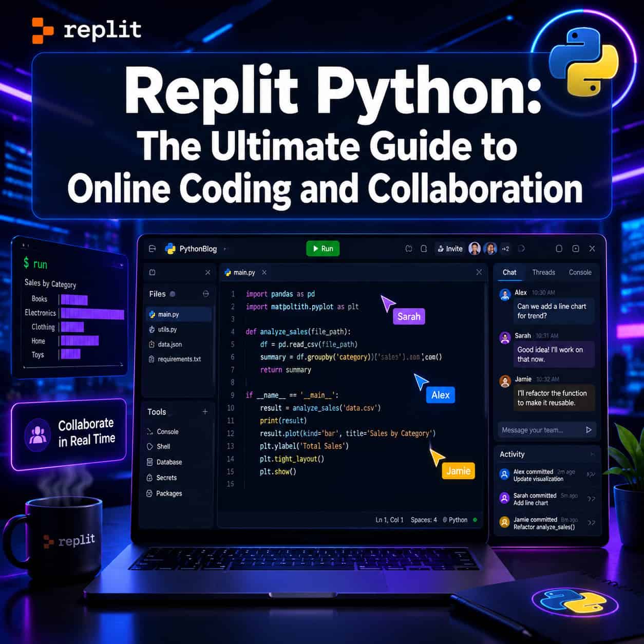Select Alex's message about a line chart
The width and height of the screenshot is (644, 644).
point(554,311)
